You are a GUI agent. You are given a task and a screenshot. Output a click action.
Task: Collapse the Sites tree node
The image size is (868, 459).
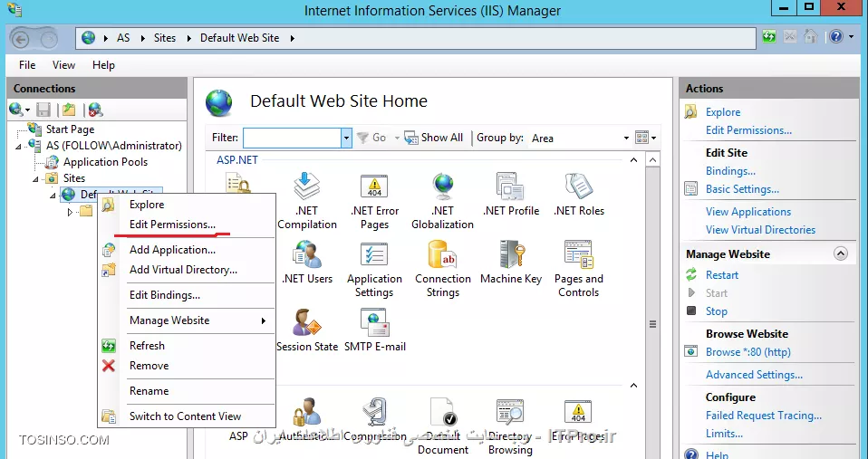35,179
